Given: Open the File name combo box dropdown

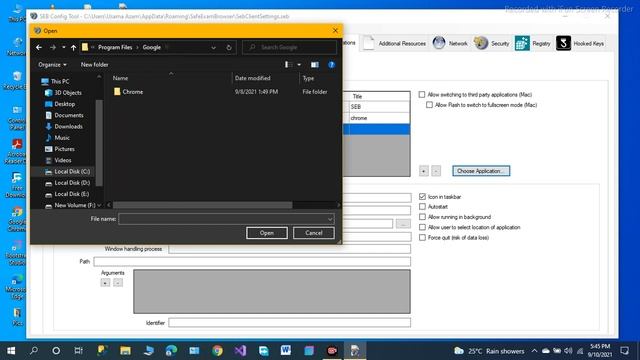Looking at the screenshot, I should (x=330, y=219).
